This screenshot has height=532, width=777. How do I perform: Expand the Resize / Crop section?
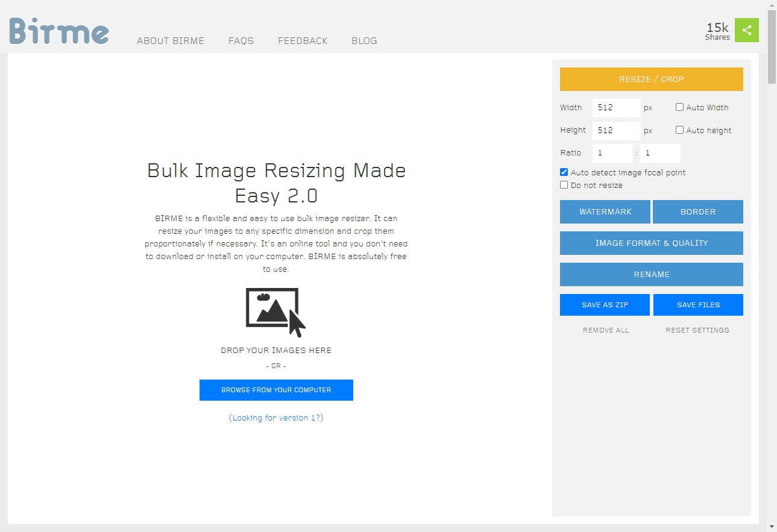(x=652, y=79)
